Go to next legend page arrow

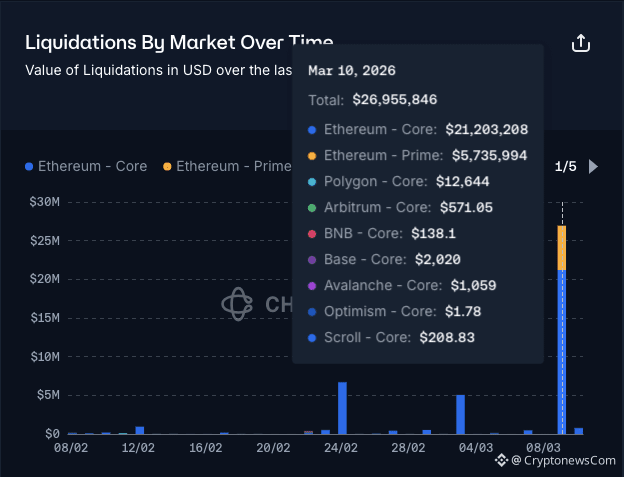[593, 166]
